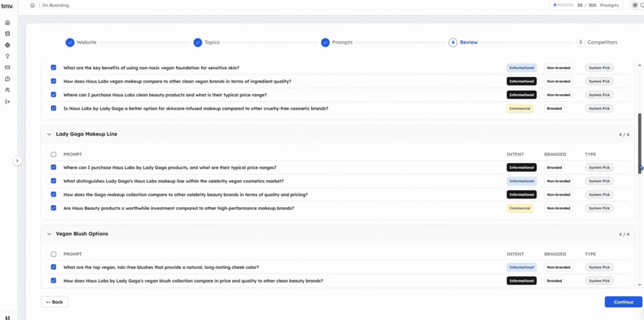The image size is (644, 320).
Task: Click Commercial badge on skincare-infused makeup row
Action: tap(520, 108)
